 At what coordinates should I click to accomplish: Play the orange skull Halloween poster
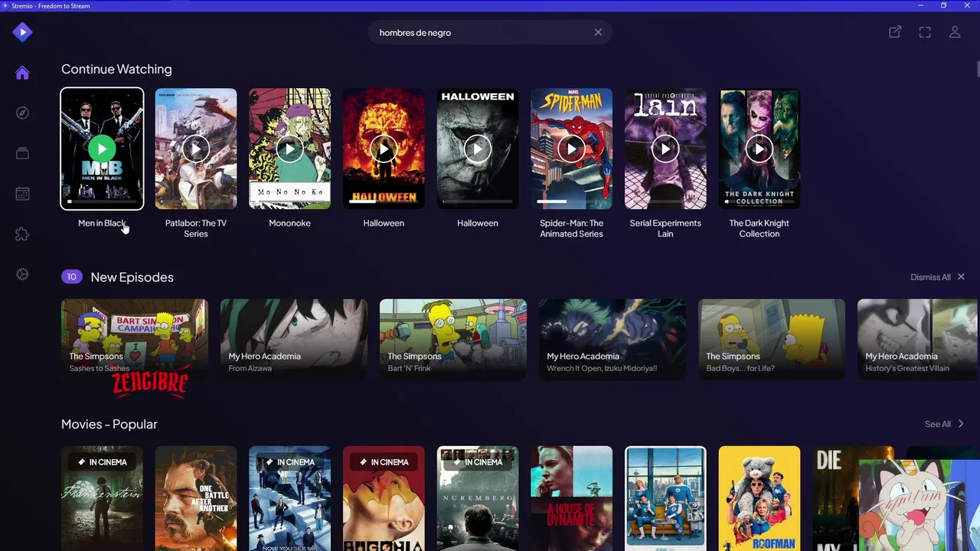click(x=384, y=148)
